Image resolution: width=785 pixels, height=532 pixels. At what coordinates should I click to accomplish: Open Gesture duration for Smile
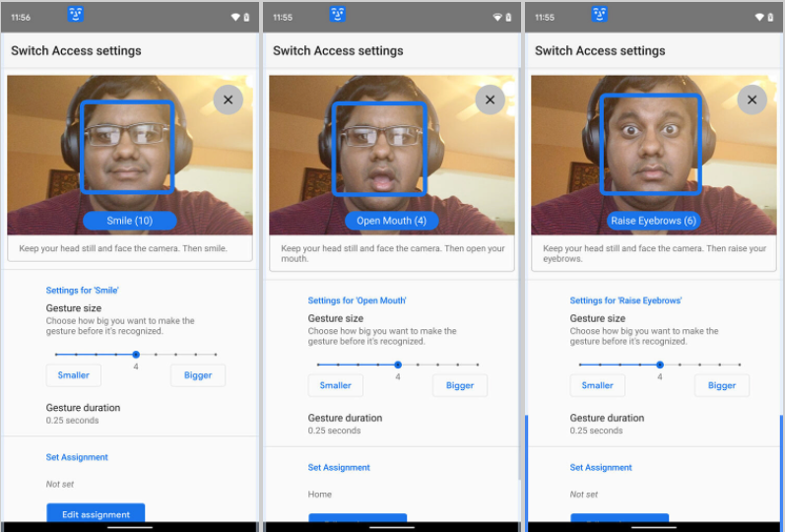point(83,414)
